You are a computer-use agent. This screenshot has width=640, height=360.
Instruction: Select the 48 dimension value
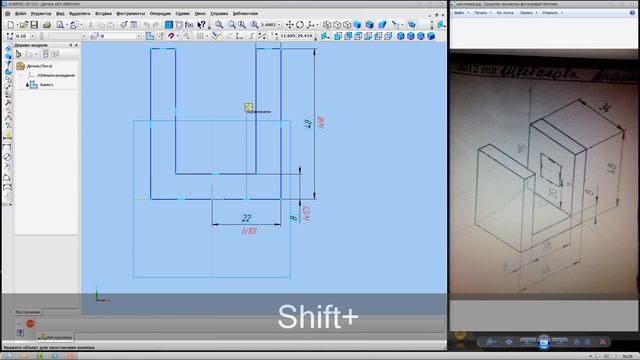point(308,123)
